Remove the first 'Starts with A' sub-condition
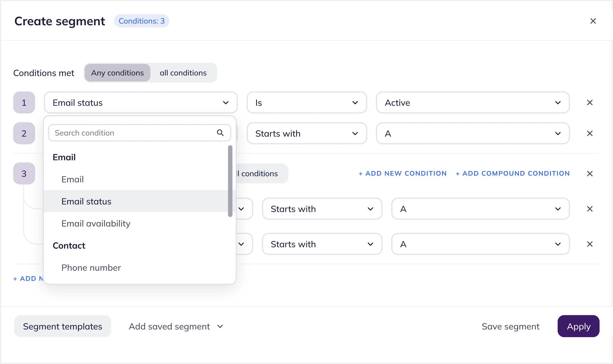The height and width of the screenshot is (364, 613). click(x=590, y=209)
